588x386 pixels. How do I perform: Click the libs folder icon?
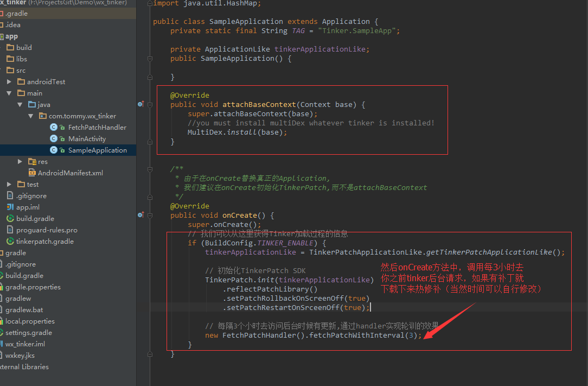point(10,59)
